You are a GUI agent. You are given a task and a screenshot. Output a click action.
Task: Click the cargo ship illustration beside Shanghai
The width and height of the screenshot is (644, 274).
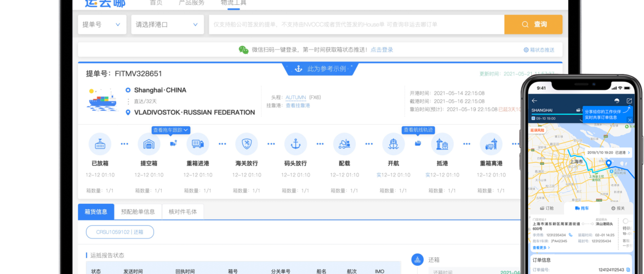tap(103, 100)
